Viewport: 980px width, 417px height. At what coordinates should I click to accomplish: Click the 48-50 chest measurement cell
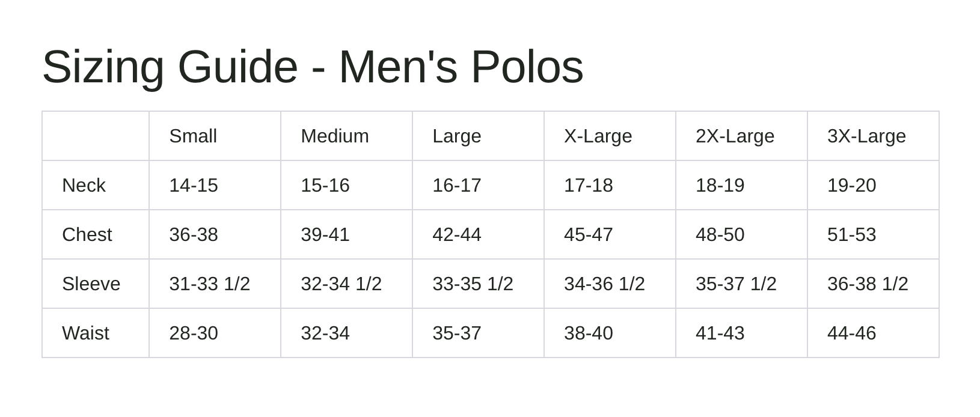(720, 235)
